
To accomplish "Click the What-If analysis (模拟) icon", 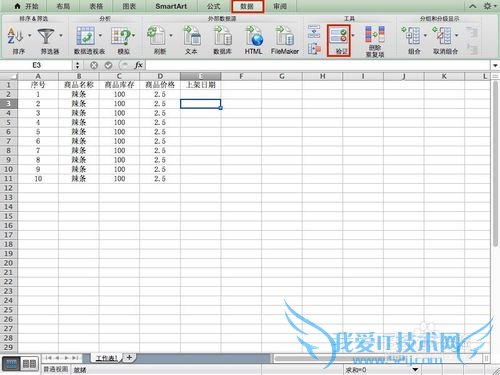I will pyautogui.click(x=120, y=36).
